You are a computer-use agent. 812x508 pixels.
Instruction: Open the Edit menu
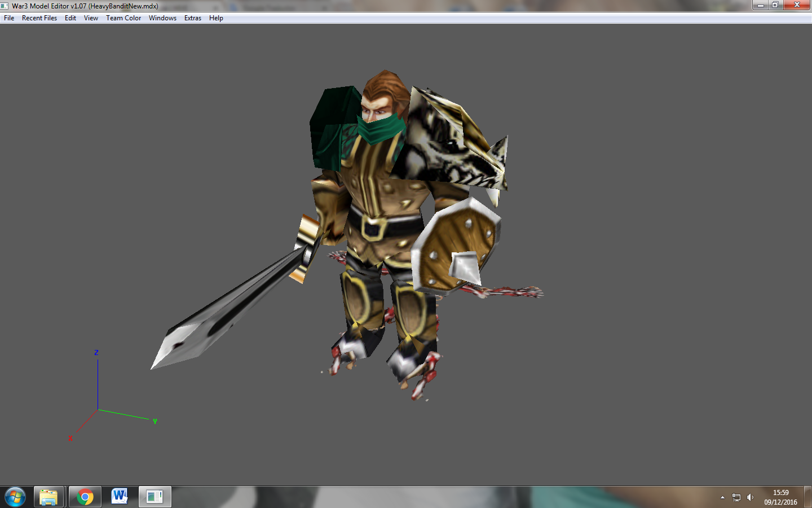(x=70, y=18)
